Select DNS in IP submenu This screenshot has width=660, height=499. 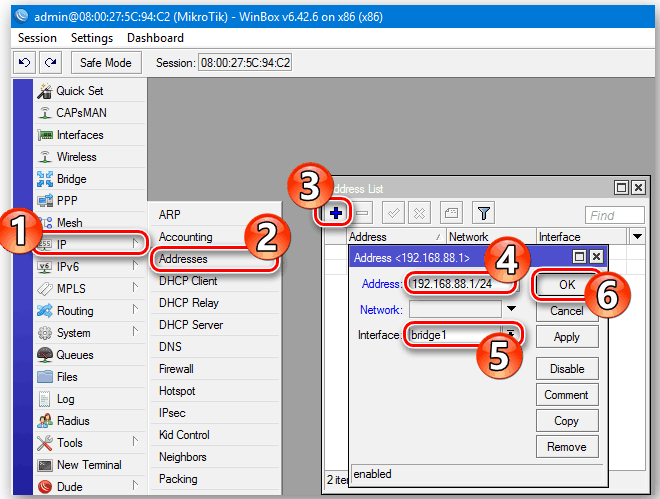(x=215, y=347)
